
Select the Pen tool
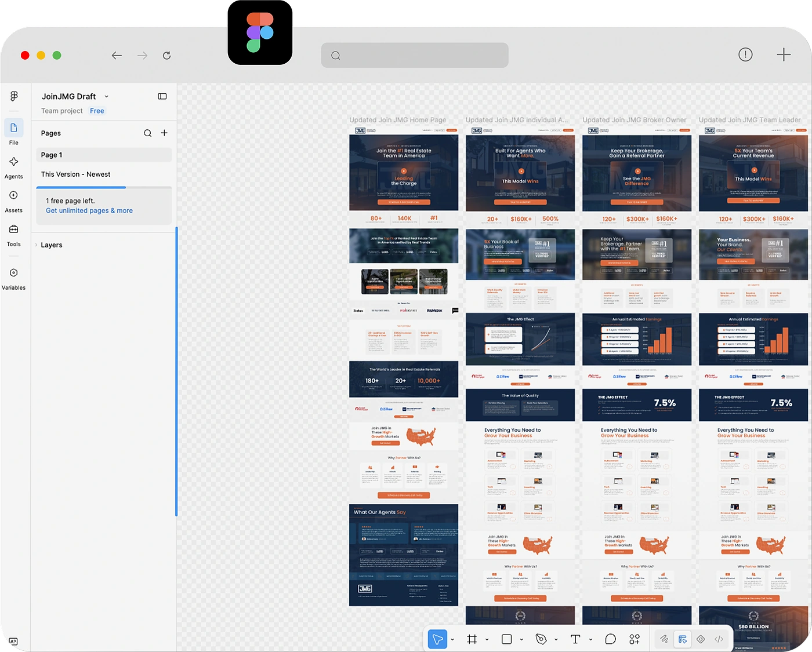click(541, 639)
